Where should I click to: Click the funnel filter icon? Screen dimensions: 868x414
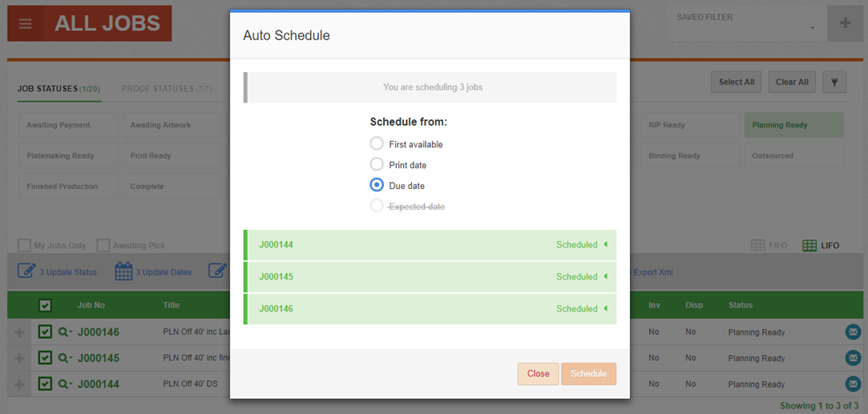pyautogui.click(x=834, y=82)
